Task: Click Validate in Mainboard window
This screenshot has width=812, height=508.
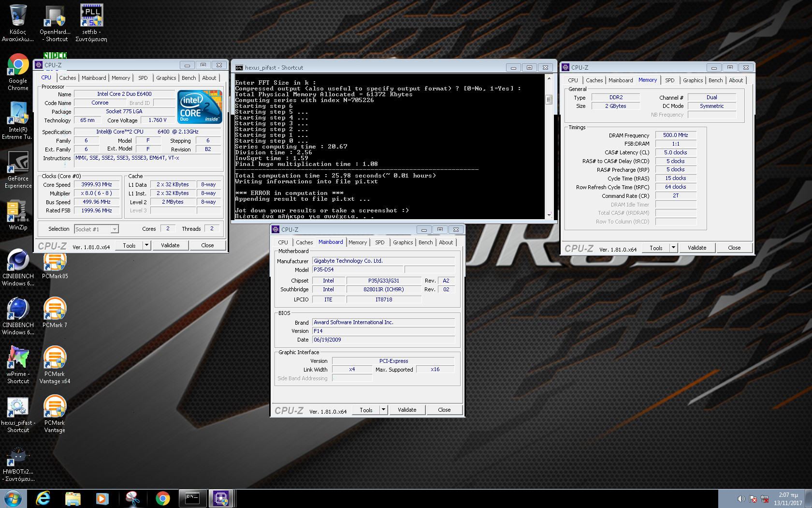Action: 407,410
